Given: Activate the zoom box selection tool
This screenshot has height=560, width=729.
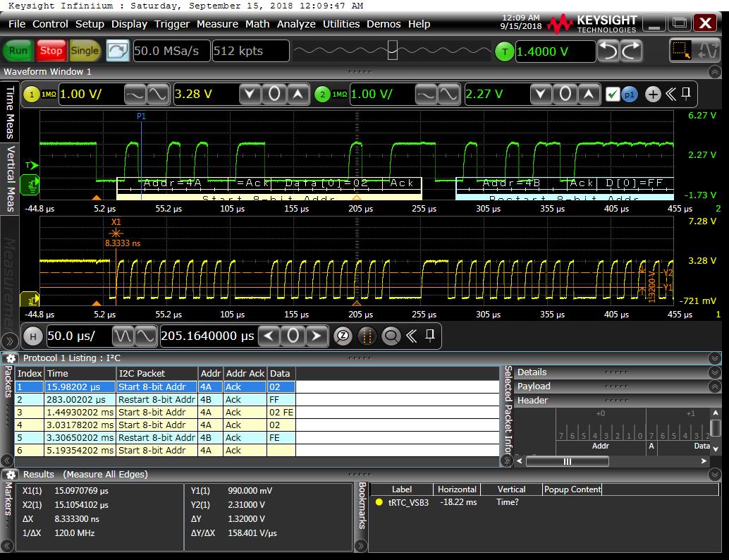Looking at the screenshot, I should coord(682,51).
